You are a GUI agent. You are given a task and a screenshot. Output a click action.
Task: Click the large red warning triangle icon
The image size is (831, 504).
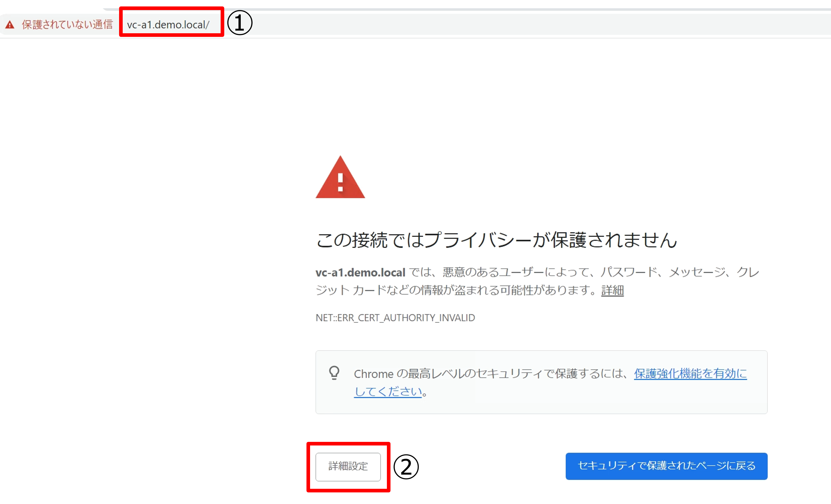340,177
